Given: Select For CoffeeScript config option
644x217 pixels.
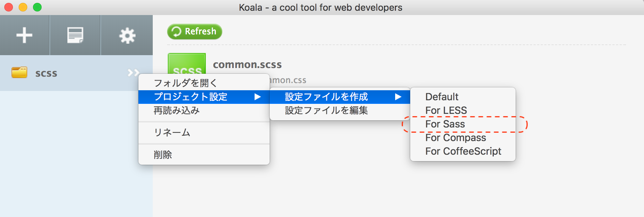Looking at the screenshot, I should (x=463, y=151).
